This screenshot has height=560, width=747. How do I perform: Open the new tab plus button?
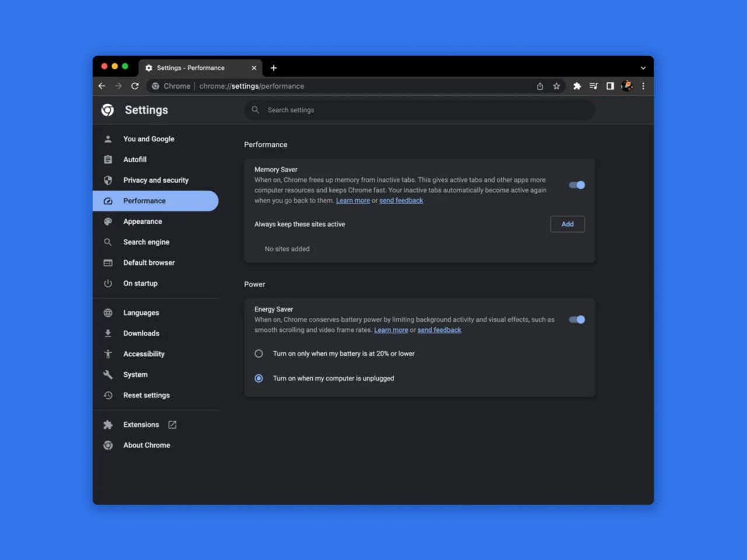click(x=274, y=68)
